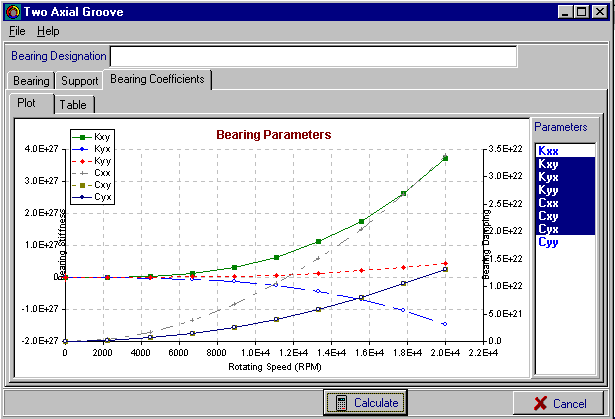
Task: Select the Bearing Coefficients tab
Action: click(x=157, y=79)
